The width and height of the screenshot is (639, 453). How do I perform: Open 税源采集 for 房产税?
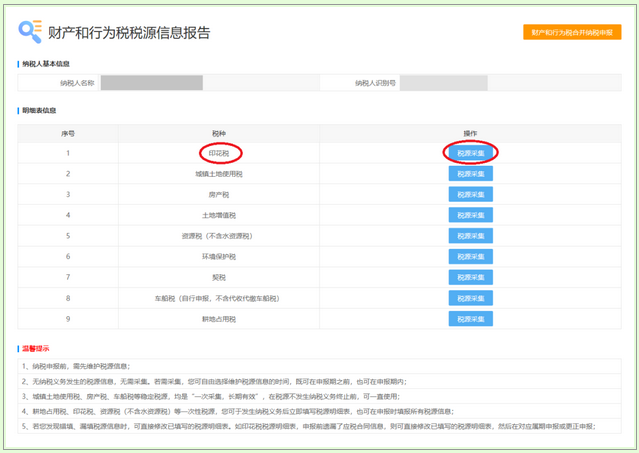[470, 194]
